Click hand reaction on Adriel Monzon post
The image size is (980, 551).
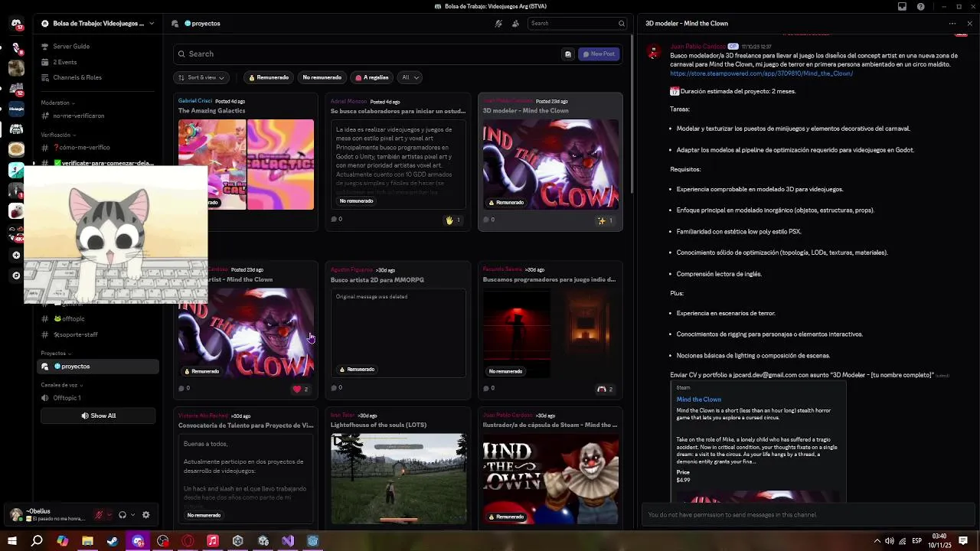(453, 220)
